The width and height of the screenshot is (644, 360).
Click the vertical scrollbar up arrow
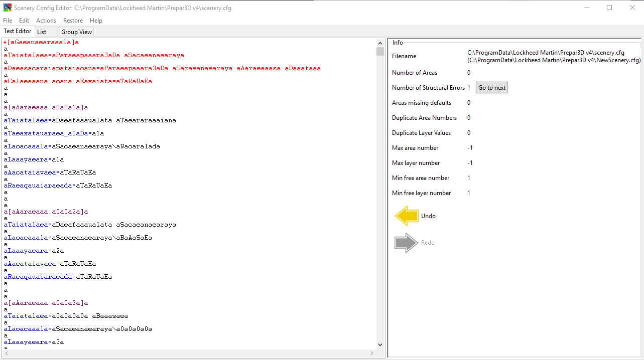tap(380, 42)
